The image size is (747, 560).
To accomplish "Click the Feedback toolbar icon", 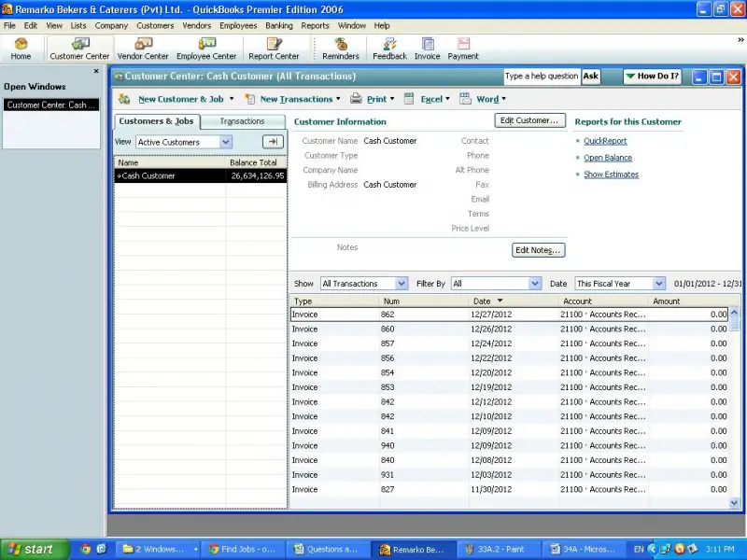I will pyautogui.click(x=389, y=49).
